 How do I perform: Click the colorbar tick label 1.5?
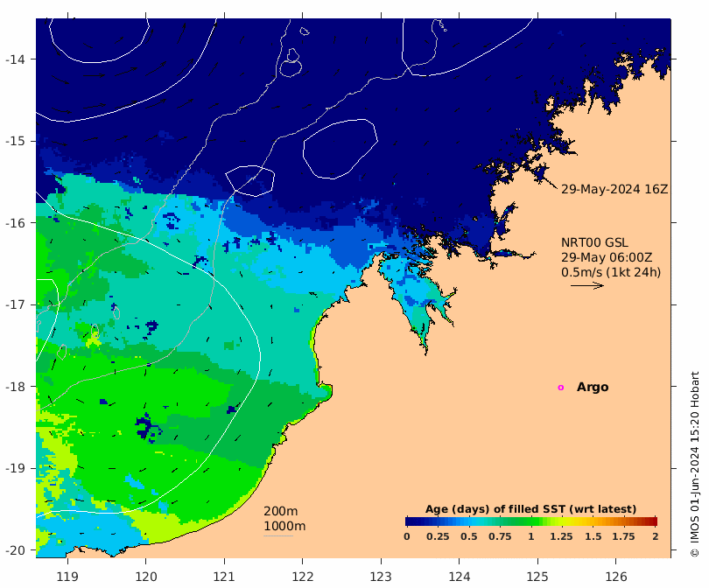(x=593, y=537)
